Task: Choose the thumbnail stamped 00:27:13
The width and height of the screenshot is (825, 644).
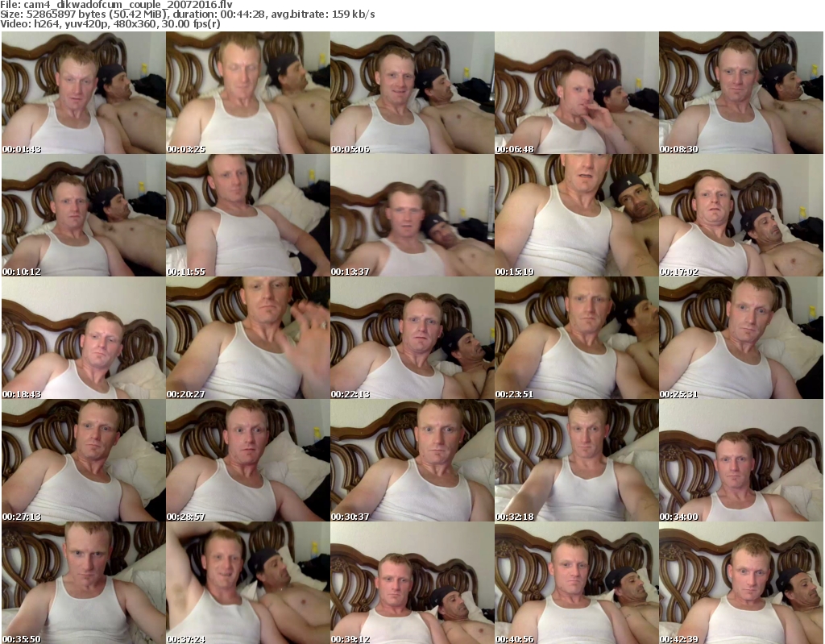Action: (x=84, y=461)
